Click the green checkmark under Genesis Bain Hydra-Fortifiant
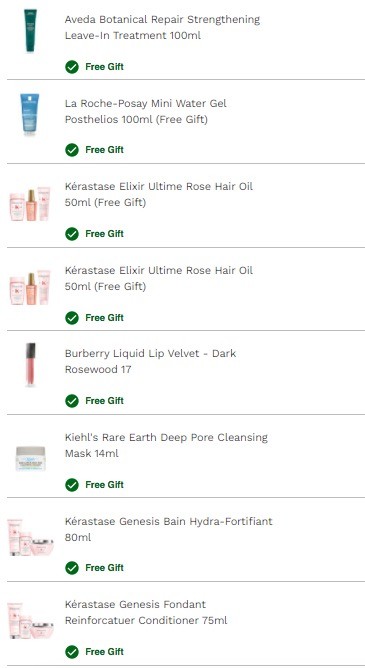The height and width of the screenshot is (668, 365). [72, 568]
